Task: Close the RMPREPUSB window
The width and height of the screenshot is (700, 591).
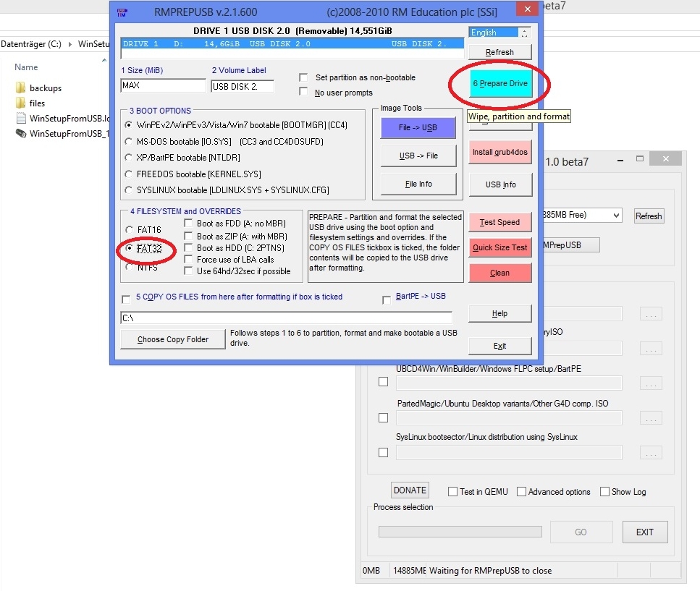Action: coord(527,9)
